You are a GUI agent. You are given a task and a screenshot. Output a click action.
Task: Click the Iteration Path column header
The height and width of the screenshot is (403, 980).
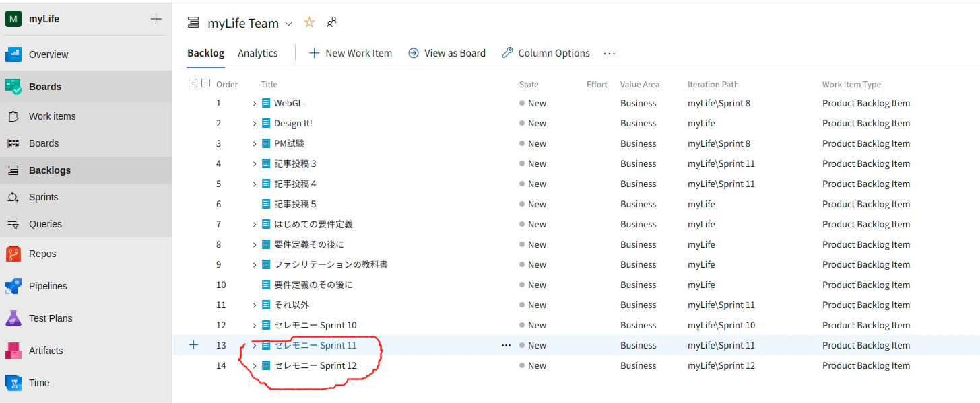click(713, 85)
